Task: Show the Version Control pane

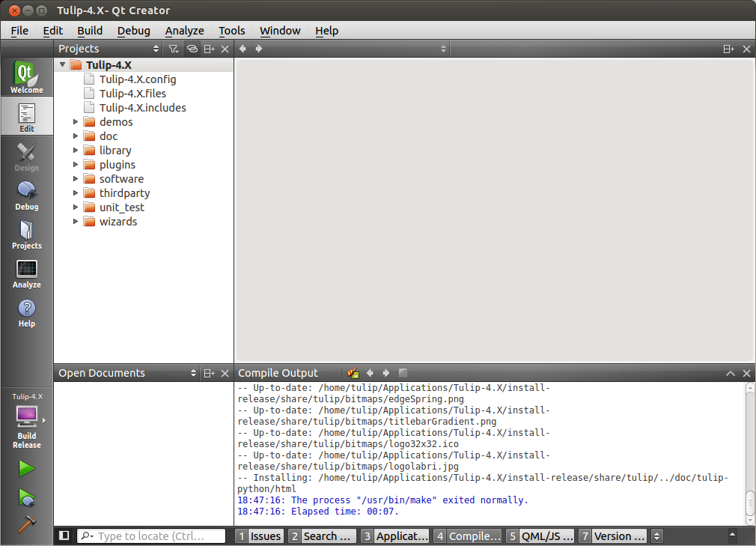Action: point(612,536)
